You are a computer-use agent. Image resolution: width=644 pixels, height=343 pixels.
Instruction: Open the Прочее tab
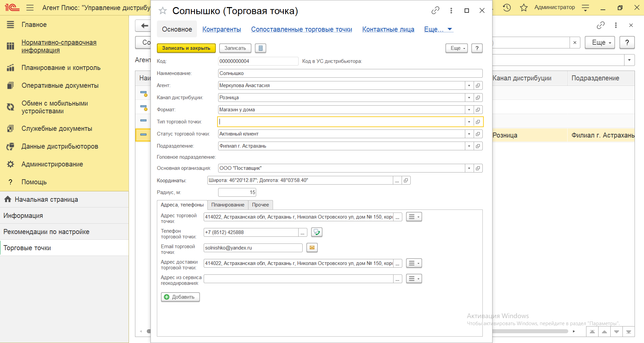[260, 205]
